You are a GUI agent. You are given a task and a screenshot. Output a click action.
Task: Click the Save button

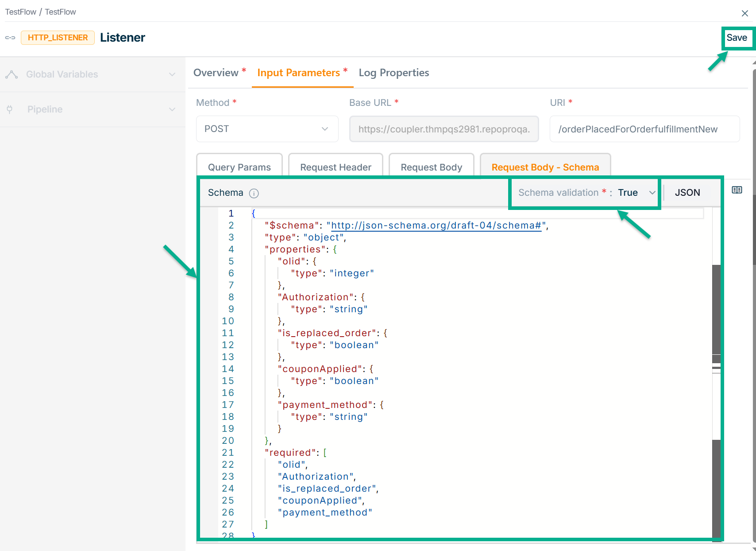pos(737,38)
